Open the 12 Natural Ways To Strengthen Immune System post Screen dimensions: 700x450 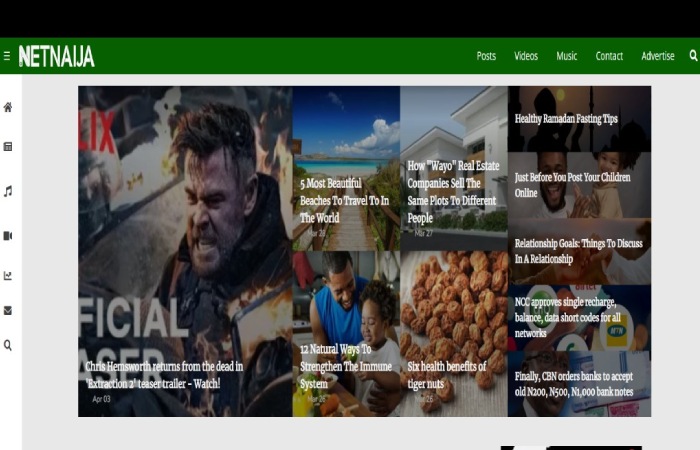[346, 366]
